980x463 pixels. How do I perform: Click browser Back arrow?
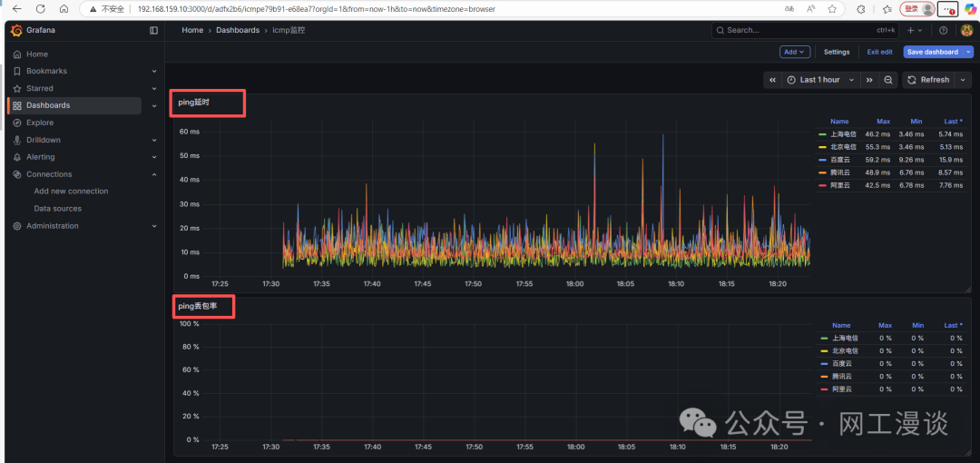coord(17,9)
